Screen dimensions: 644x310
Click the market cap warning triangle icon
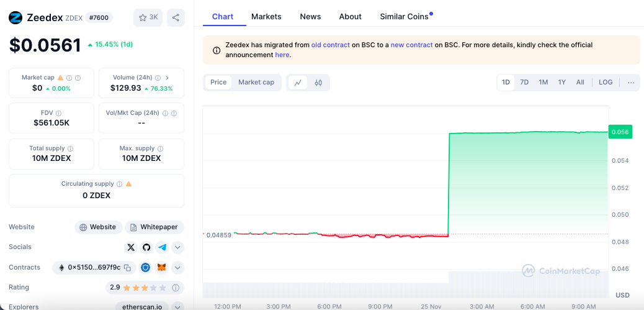[x=60, y=77]
